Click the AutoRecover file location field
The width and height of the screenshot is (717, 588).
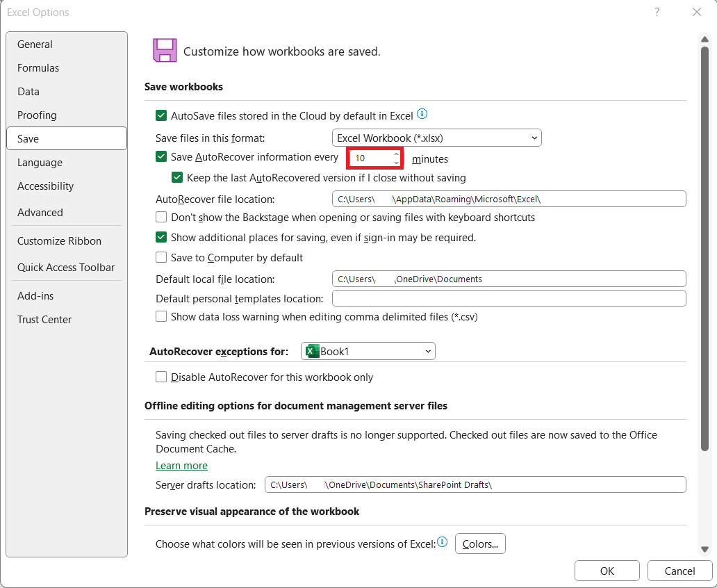tap(509, 199)
